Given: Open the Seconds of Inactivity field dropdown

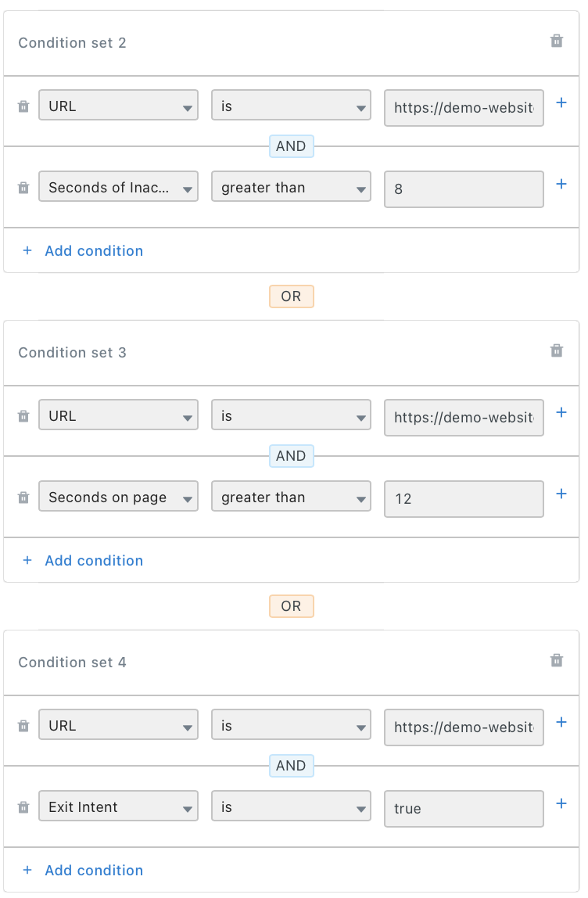Looking at the screenshot, I should [x=119, y=186].
